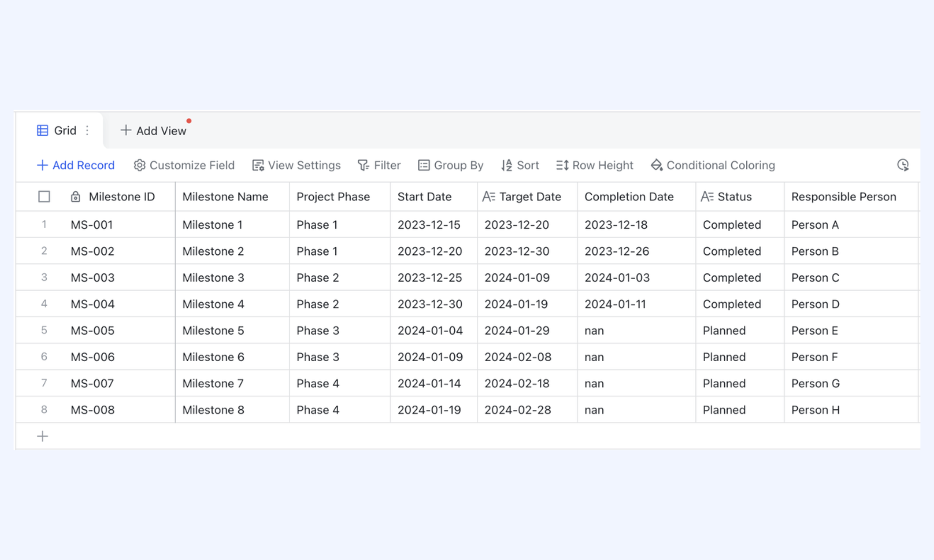Click row number 5
This screenshot has height=560, width=934.
(44, 330)
